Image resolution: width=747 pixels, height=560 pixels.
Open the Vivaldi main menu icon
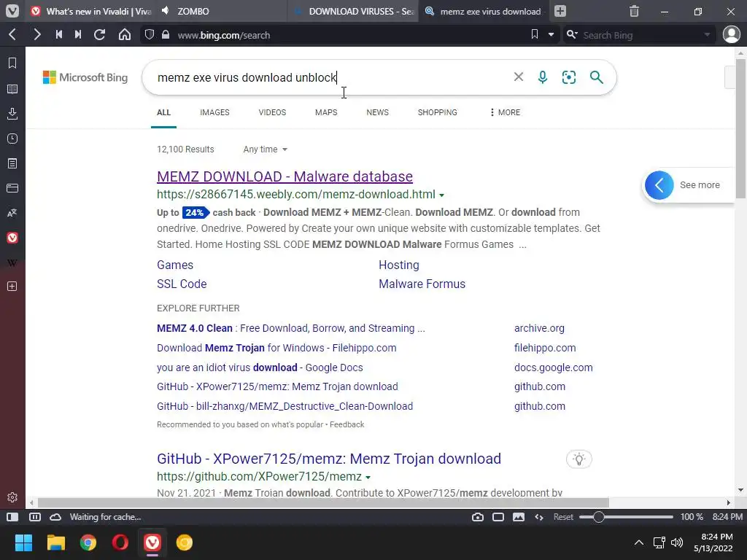12,11
